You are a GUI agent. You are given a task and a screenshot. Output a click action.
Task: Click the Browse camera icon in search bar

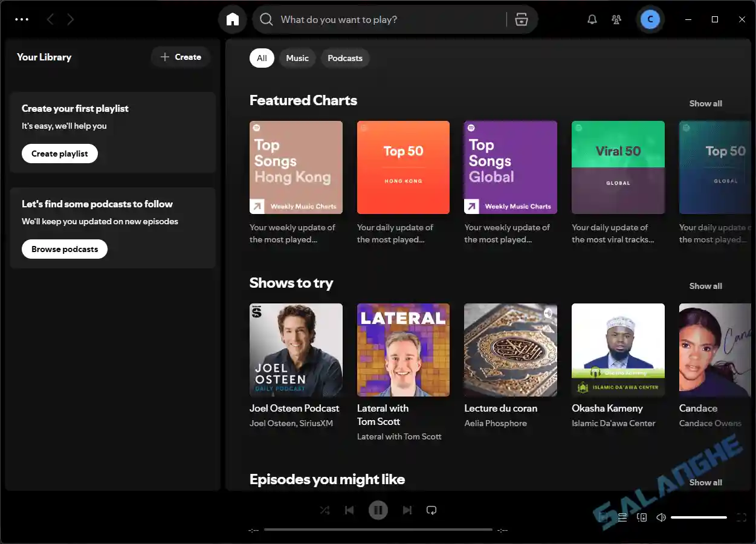point(521,19)
